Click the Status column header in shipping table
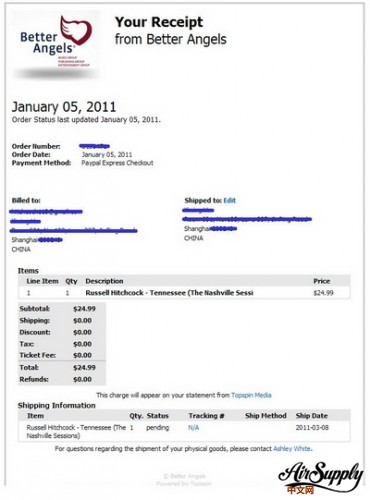This screenshot has width=370, height=500. [x=158, y=416]
